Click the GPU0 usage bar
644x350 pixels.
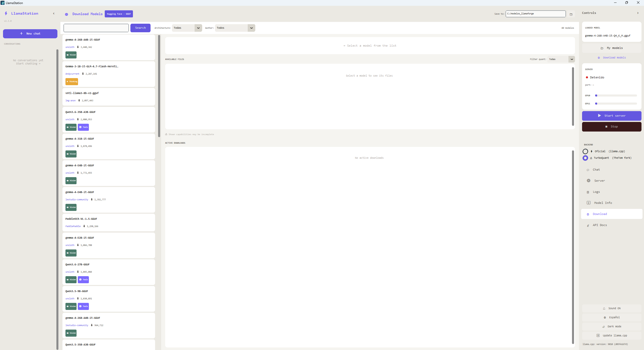point(616,96)
